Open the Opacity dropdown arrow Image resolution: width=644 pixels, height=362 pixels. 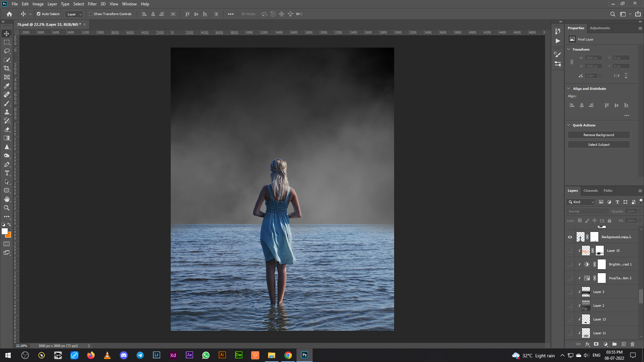tap(640, 212)
